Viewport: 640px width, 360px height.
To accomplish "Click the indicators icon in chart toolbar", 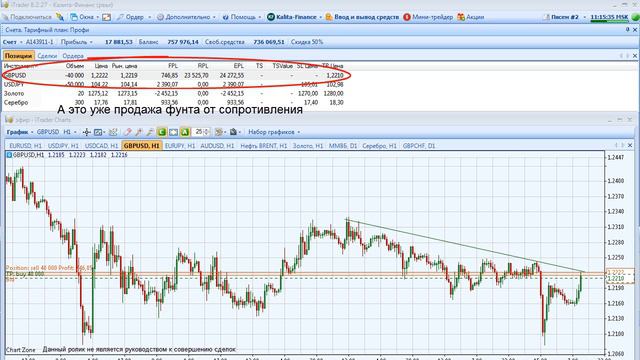I will (113, 132).
